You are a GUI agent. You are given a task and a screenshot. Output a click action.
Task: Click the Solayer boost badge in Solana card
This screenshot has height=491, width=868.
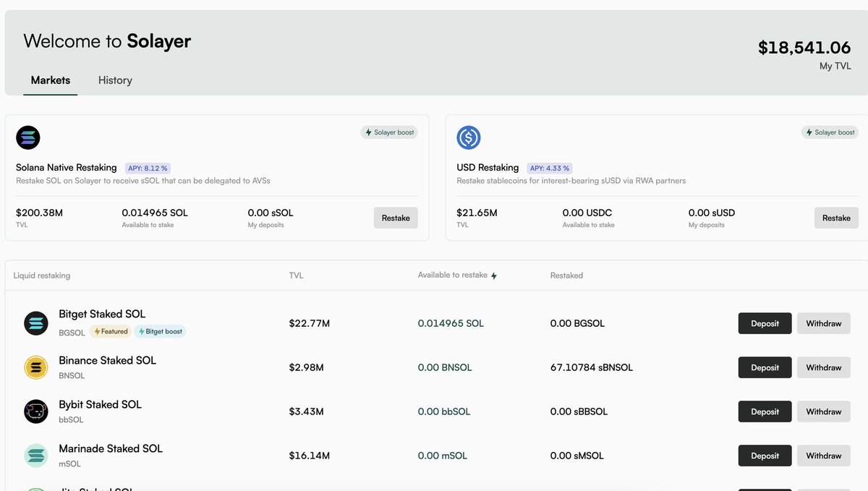389,132
